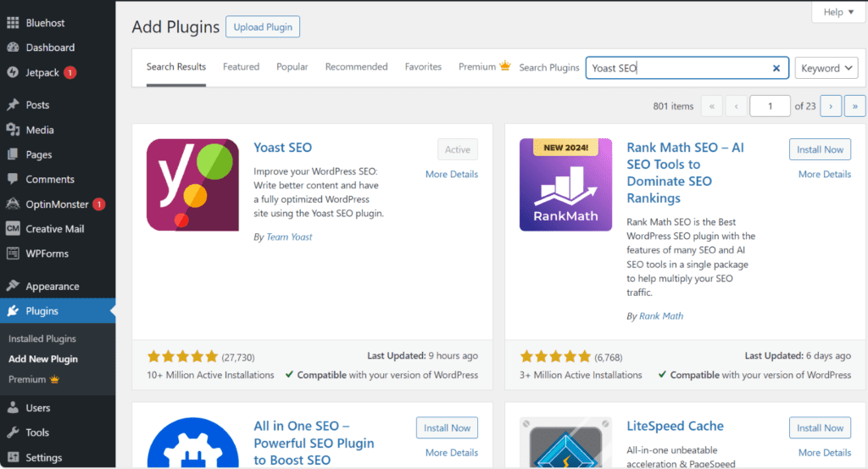This screenshot has height=469, width=868.
Task: Click the Users person icon
Action: [x=13, y=408]
